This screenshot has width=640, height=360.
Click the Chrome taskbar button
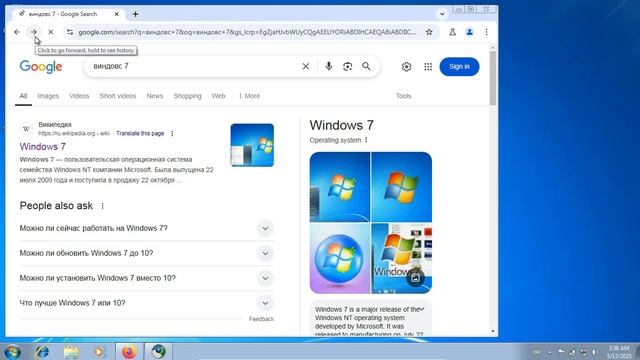(x=158, y=351)
